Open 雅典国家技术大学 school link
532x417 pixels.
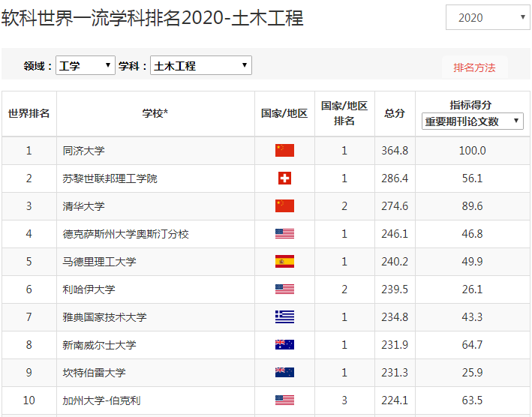pos(104,317)
